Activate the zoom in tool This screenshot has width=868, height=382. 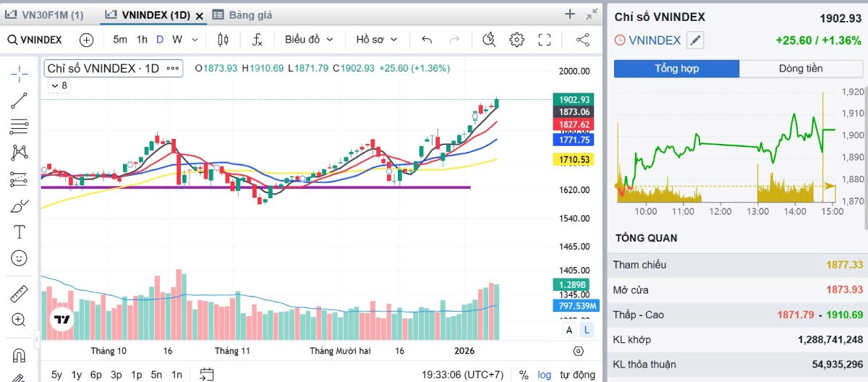20,320
